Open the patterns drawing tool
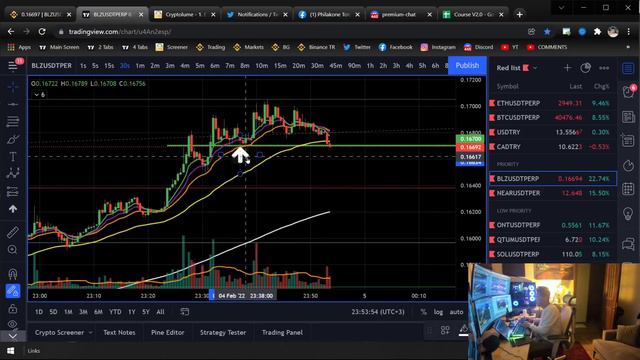Screen dimensions: 640x360 13,174
